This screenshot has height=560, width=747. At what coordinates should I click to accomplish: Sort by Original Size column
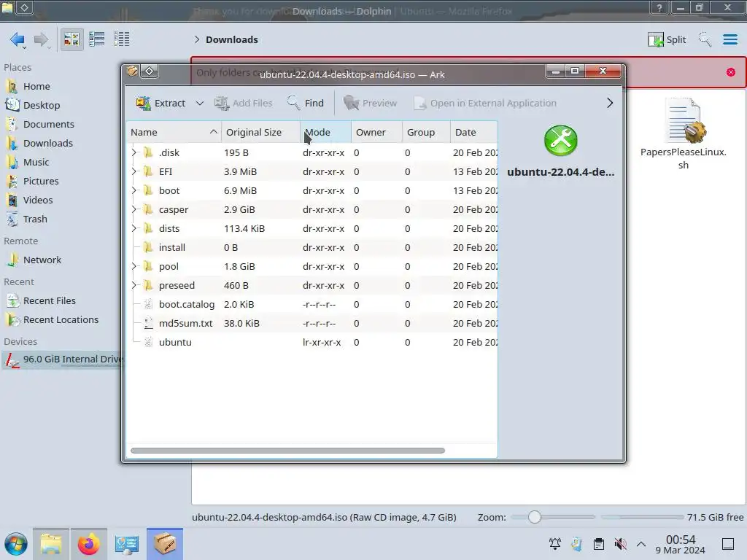[x=260, y=133]
